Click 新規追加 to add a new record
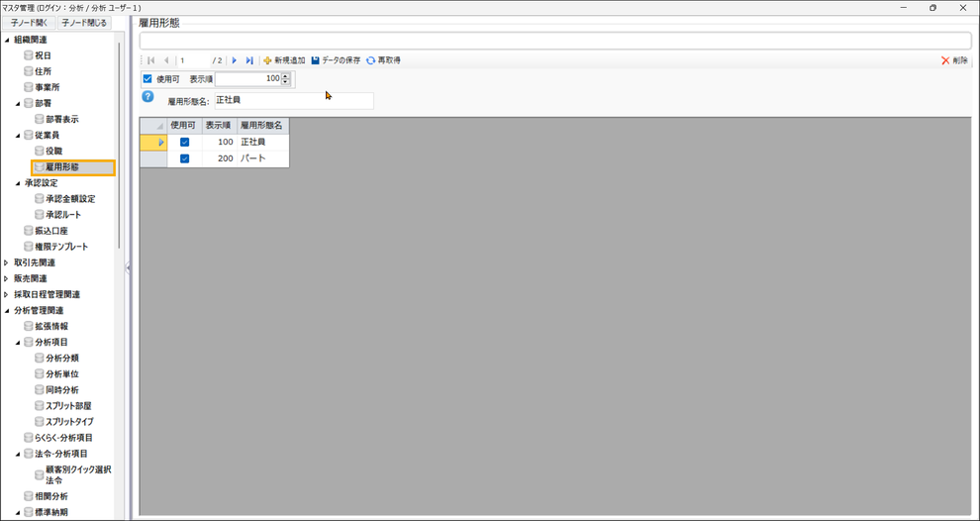 click(284, 60)
